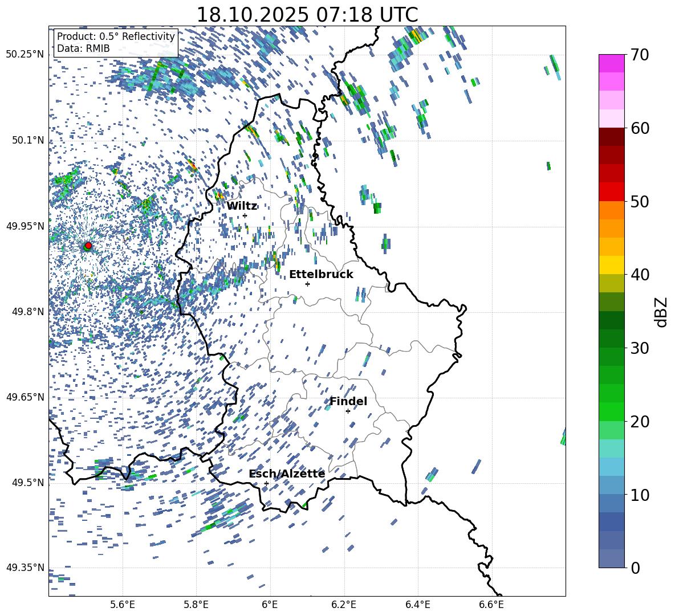Pick the yellow colorbar segment at 40 dBZ
This screenshot has height=616, width=675.
[612, 265]
